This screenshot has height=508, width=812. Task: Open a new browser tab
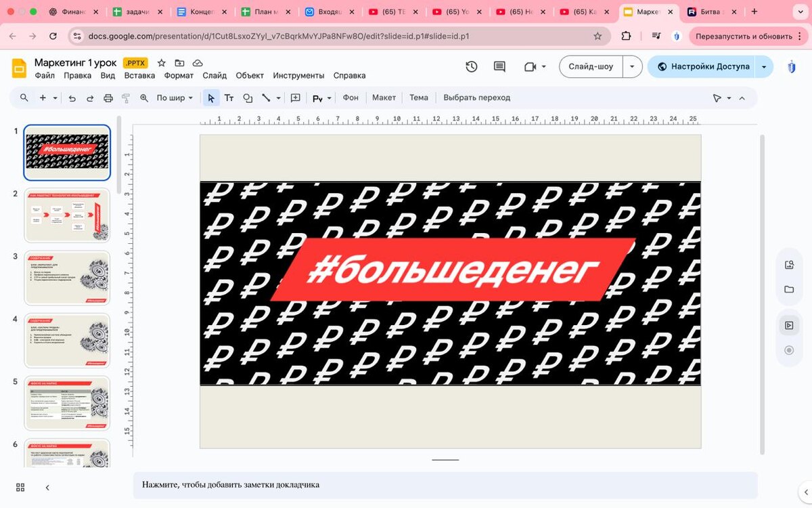[x=754, y=12]
